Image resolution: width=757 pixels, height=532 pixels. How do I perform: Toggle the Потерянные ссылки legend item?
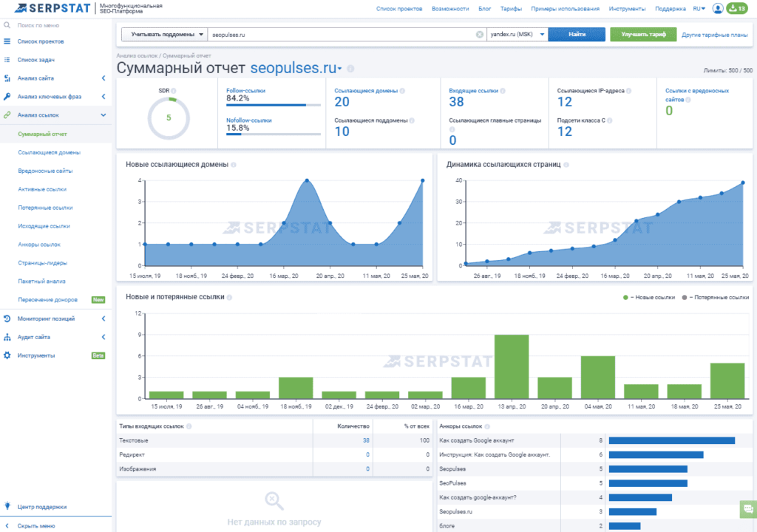click(x=716, y=297)
